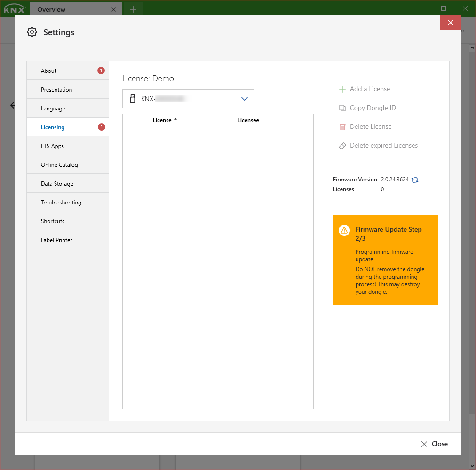This screenshot has width=476, height=470.
Task: Sort by the License column header
Action: click(187, 120)
